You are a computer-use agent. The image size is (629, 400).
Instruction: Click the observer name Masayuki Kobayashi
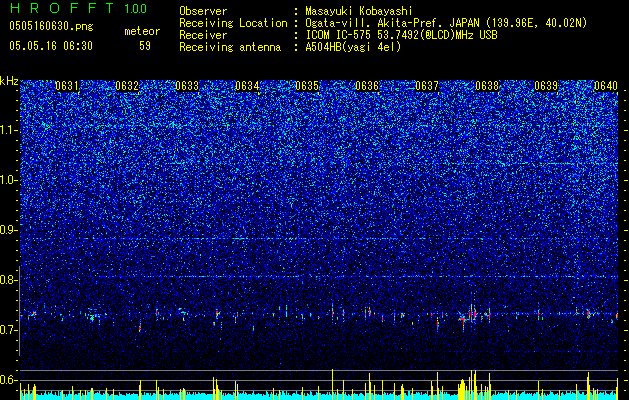tap(359, 11)
